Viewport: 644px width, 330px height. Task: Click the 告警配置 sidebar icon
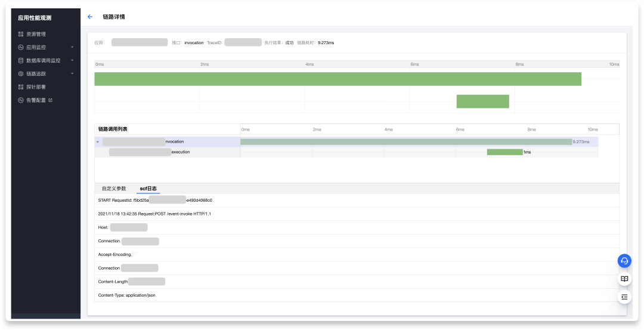coord(21,100)
